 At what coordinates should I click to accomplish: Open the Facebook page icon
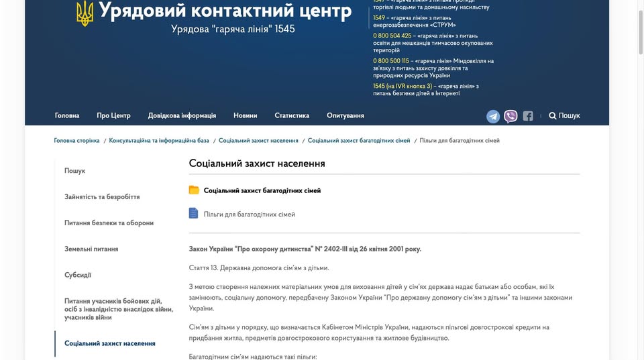point(528,116)
